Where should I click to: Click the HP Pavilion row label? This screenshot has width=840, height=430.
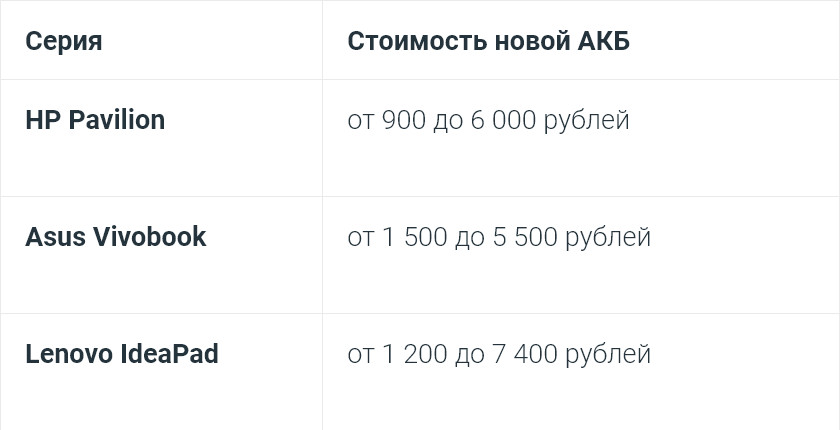95,120
